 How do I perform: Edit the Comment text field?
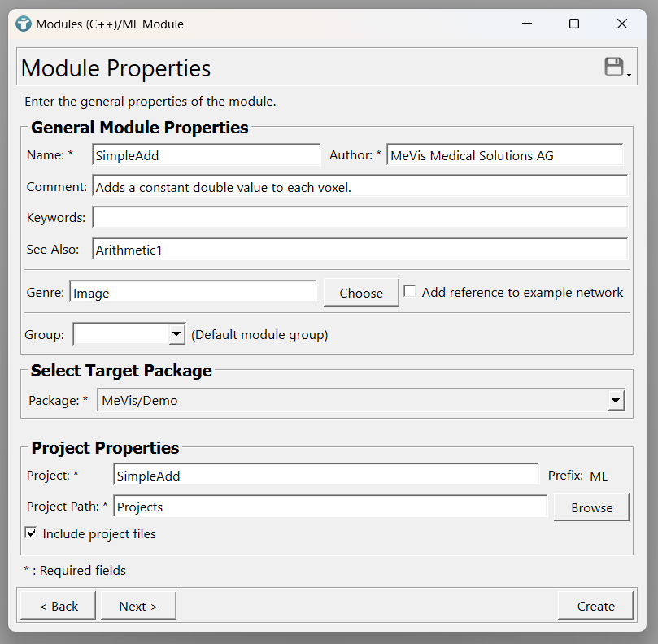[x=360, y=186]
